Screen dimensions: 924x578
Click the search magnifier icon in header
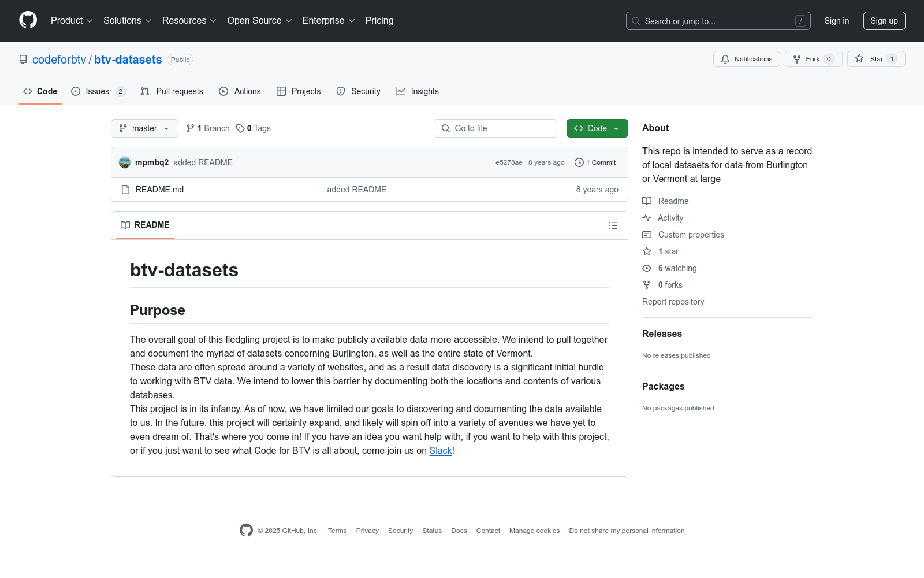pyautogui.click(x=636, y=21)
